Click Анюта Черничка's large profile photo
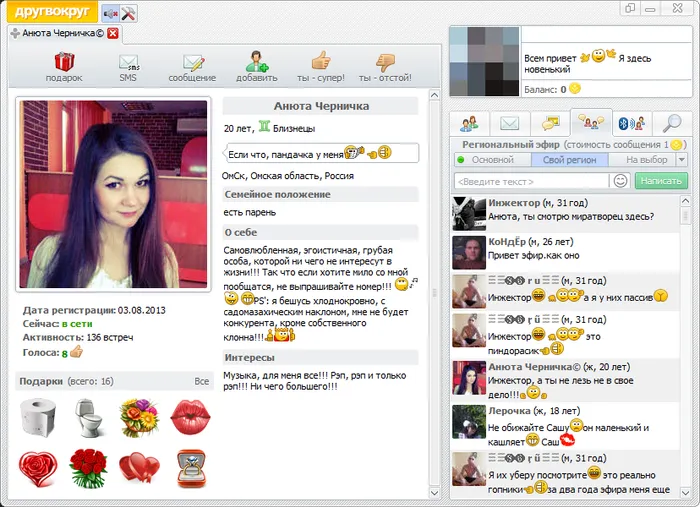The width and height of the screenshot is (700, 507). [x=113, y=195]
